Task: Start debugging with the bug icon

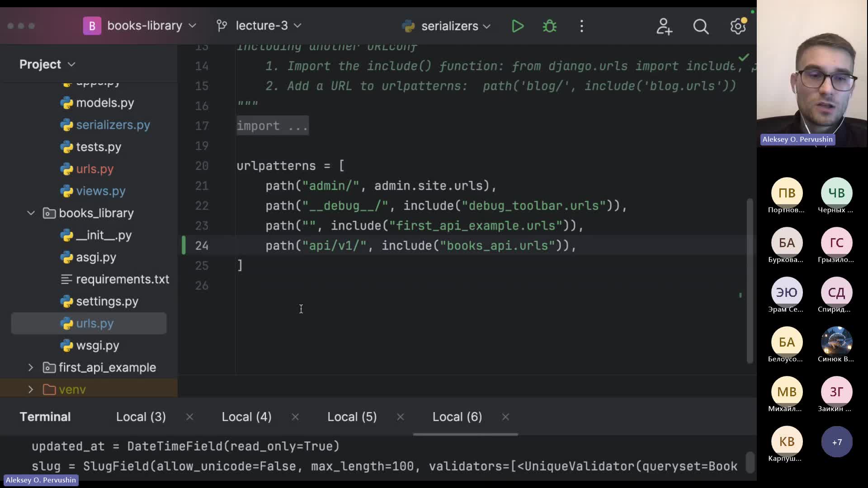Action: pyautogui.click(x=550, y=26)
